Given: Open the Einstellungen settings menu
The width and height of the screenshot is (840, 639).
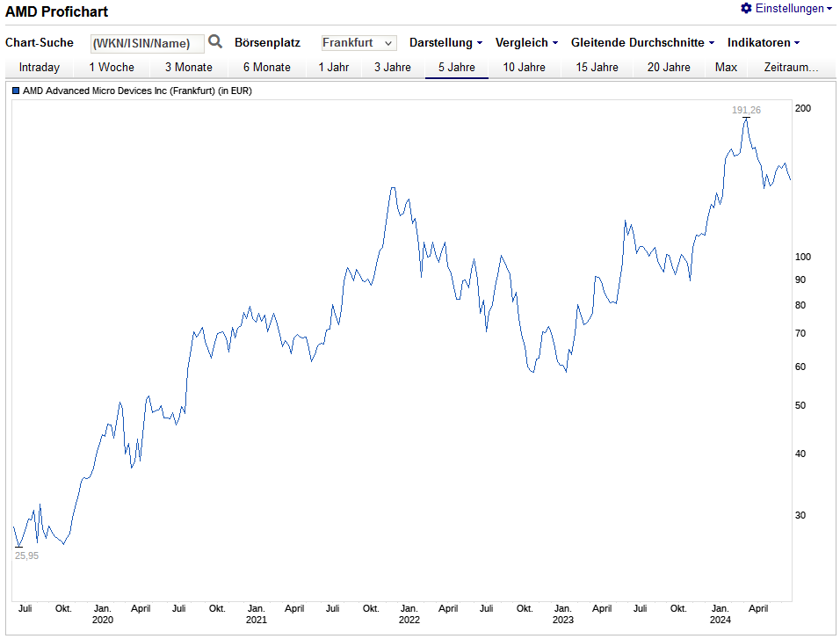Looking at the screenshot, I should coord(786,8).
